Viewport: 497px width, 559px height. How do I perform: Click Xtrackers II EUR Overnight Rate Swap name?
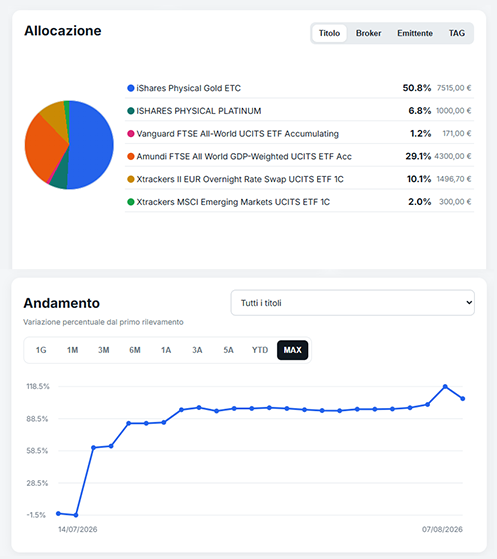point(240,179)
